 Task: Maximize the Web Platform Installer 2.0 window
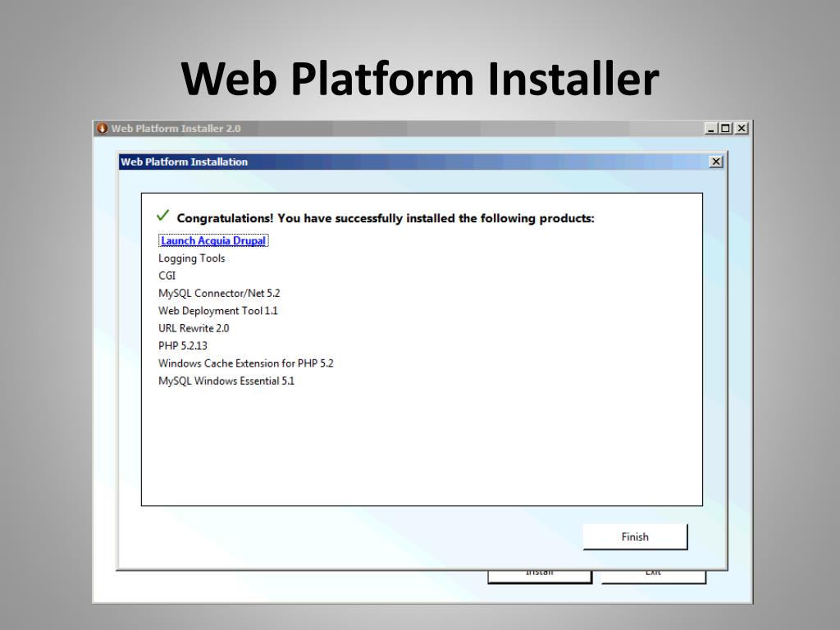point(725,129)
